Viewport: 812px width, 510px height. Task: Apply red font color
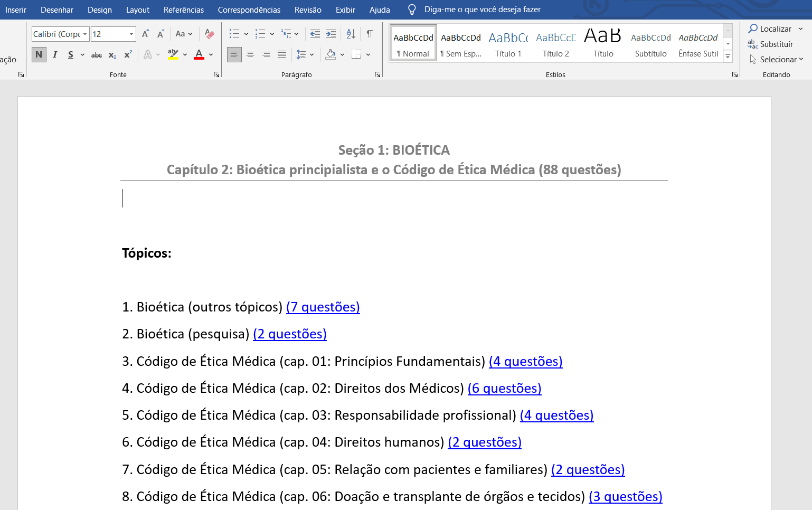[199, 54]
